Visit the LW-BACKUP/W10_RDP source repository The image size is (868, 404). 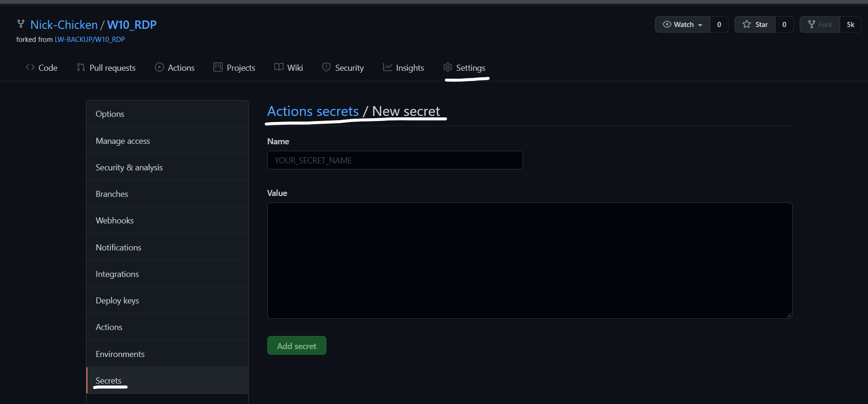(90, 40)
